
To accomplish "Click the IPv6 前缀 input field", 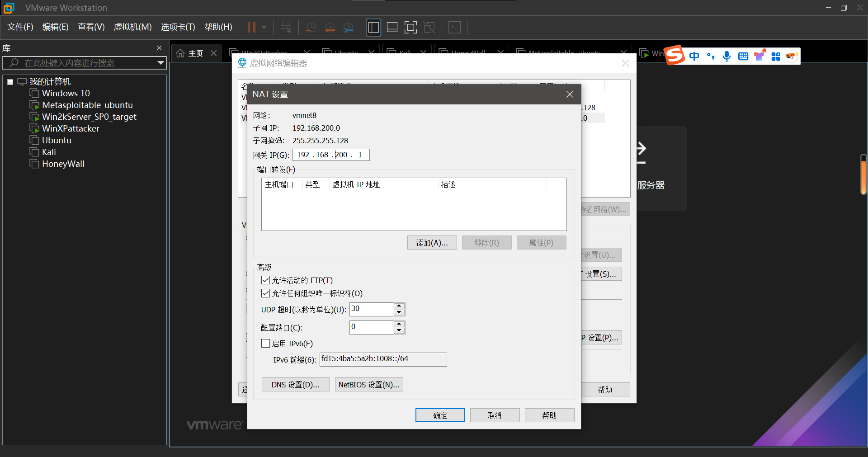I will coord(383,359).
